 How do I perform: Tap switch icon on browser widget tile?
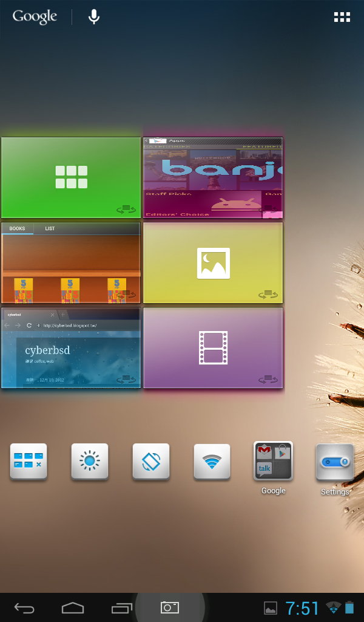coord(126,380)
